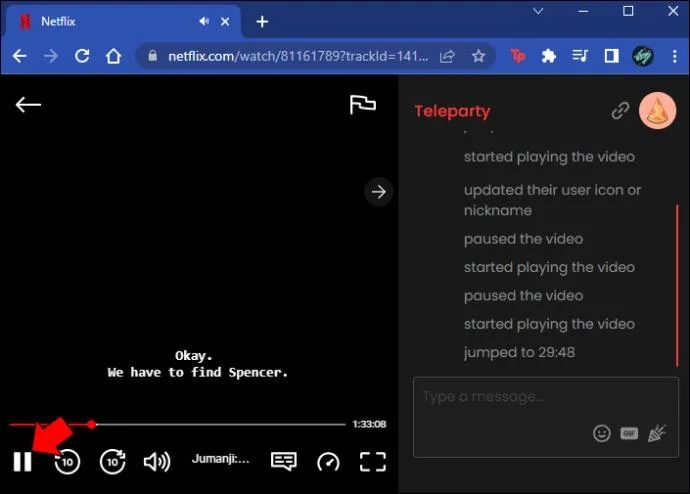This screenshot has height=494, width=690.
Task: Open a new browser tab
Action: pos(262,22)
